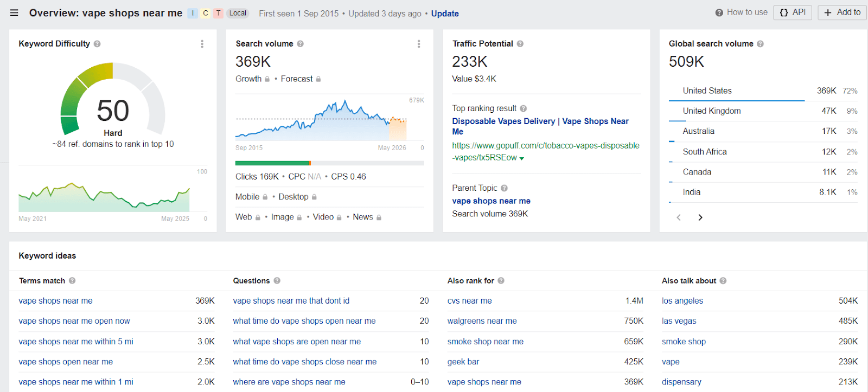
Task: Click the Keyword Difficulty help icon
Action: 97,44
